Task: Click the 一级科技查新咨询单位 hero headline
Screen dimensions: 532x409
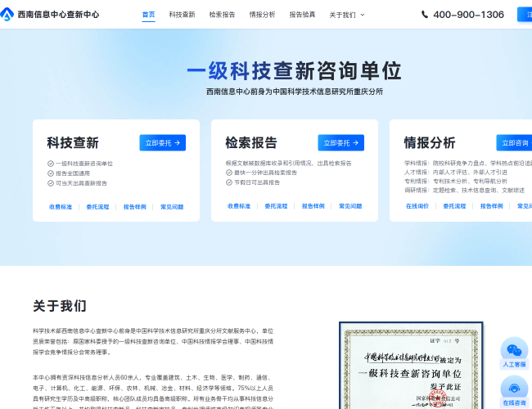Action: (x=294, y=71)
